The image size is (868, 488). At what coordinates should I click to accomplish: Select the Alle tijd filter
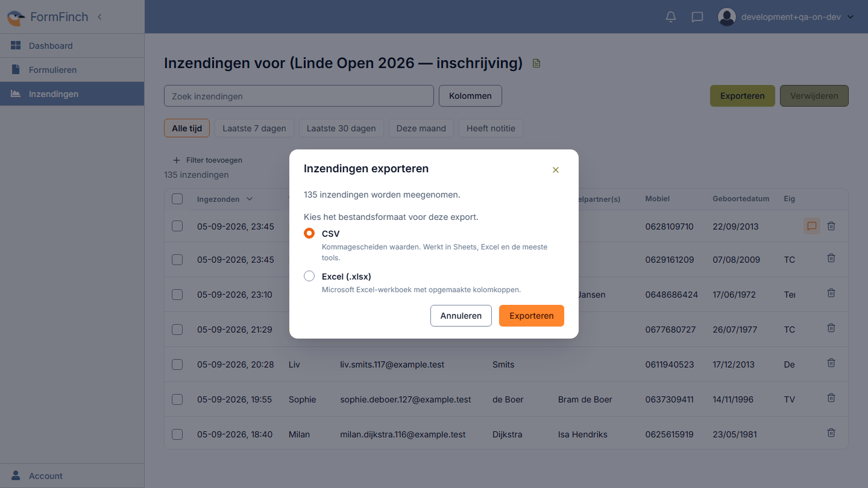pos(187,128)
